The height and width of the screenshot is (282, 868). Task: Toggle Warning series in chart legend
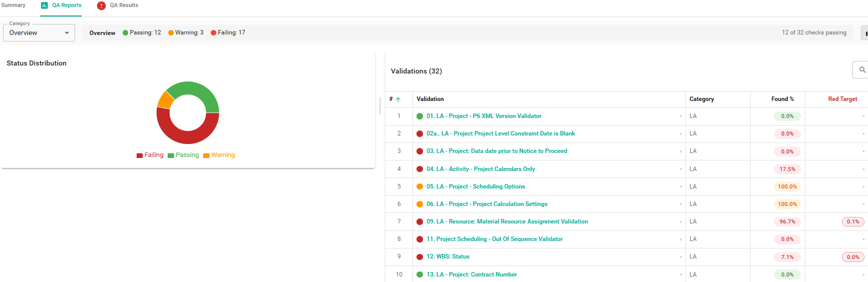219,155
